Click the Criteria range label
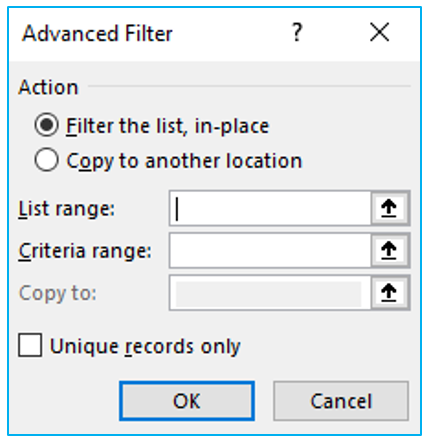Image resolution: width=429 pixels, height=444 pixels. point(85,251)
